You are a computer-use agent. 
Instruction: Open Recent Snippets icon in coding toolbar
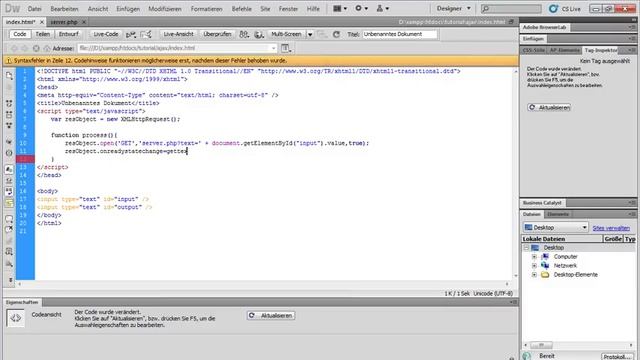(9, 252)
